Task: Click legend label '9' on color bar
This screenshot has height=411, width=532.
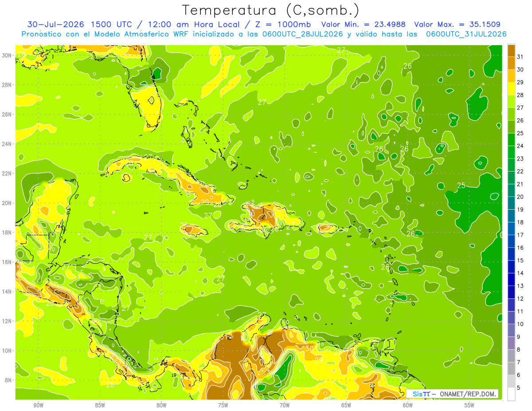Action: click(x=519, y=337)
